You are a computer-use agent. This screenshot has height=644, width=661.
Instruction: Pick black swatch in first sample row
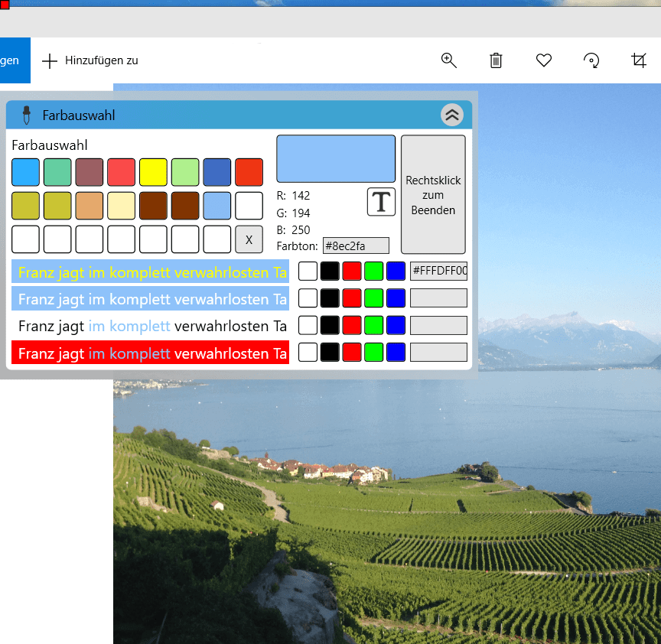coord(330,271)
